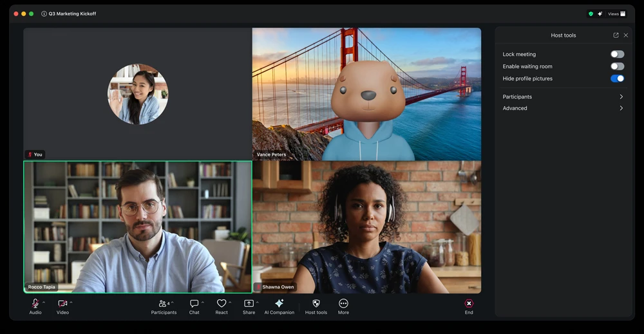Viewport: 644px width, 334px height.
Task: Disable Hide profile pictures toggle
Action: pos(617,79)
